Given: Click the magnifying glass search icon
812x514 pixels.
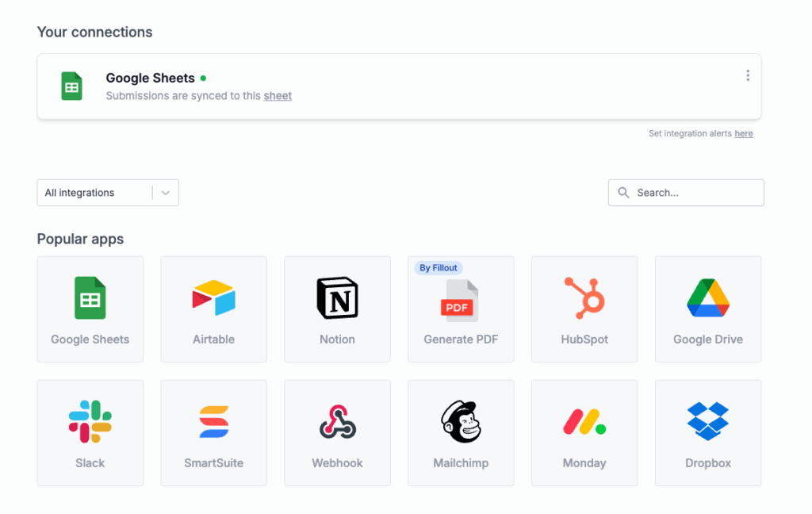Looking at the screenshot, I should tap(624, 193).
